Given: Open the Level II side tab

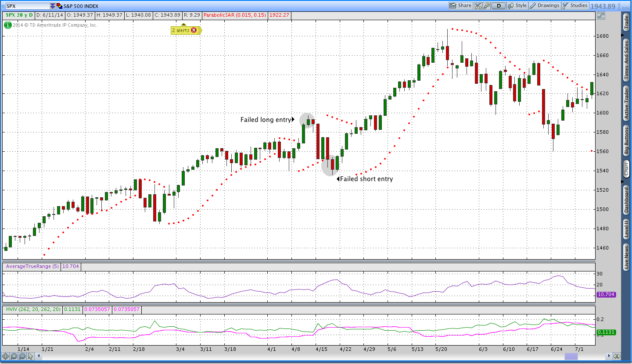Looking at the screenshot, I should [626, 229].
